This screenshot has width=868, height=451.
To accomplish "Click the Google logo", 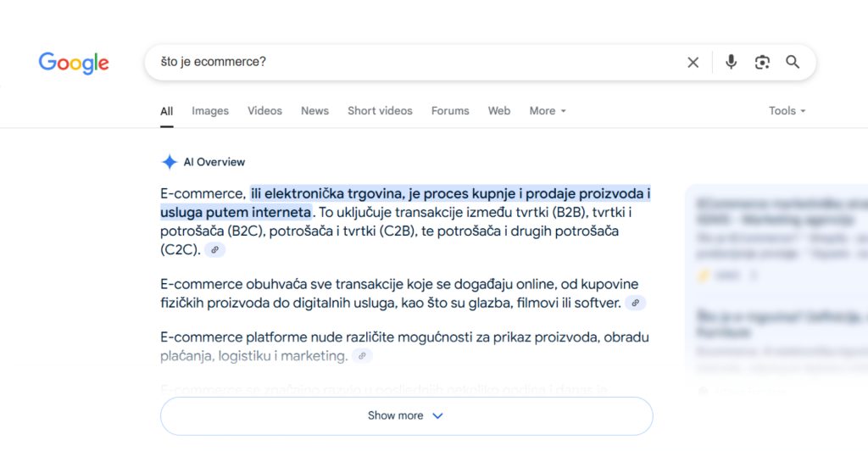I will (x=74, y=63).
